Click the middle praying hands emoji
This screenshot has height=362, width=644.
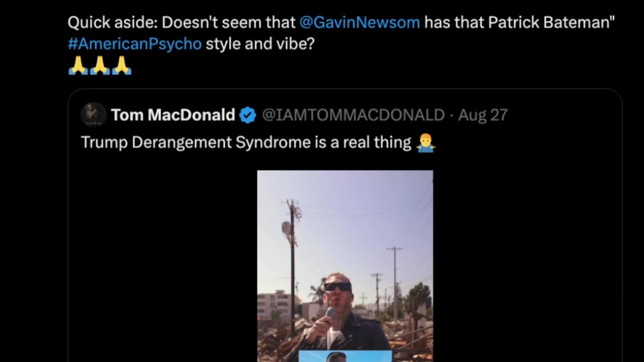(100, 65)
